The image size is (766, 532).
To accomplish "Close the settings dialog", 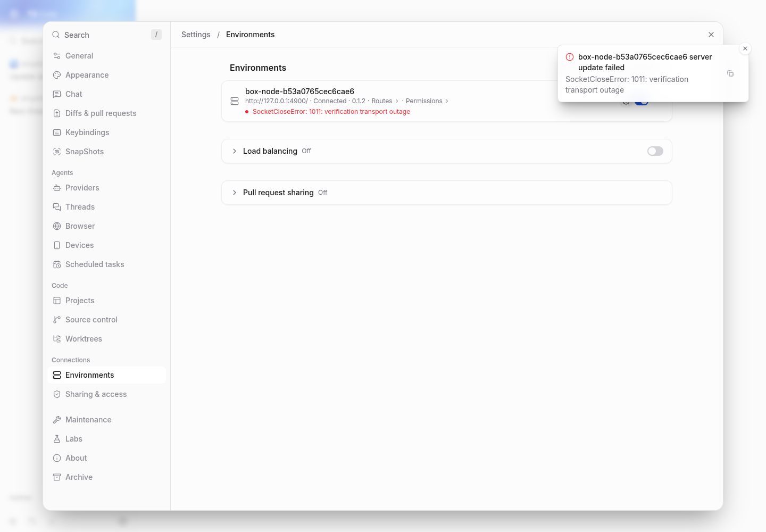I will [711, 35].
